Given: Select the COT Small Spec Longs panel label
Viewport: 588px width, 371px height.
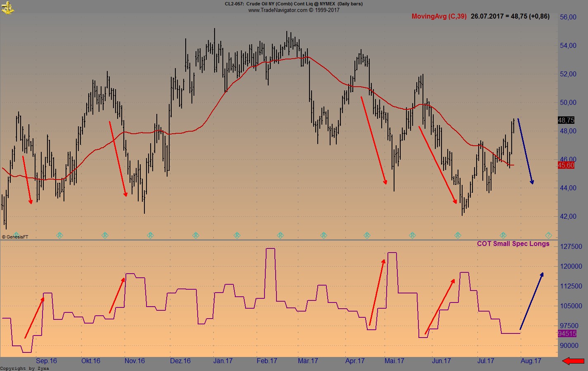Looking at the screenshot, I should coord(513,243).
